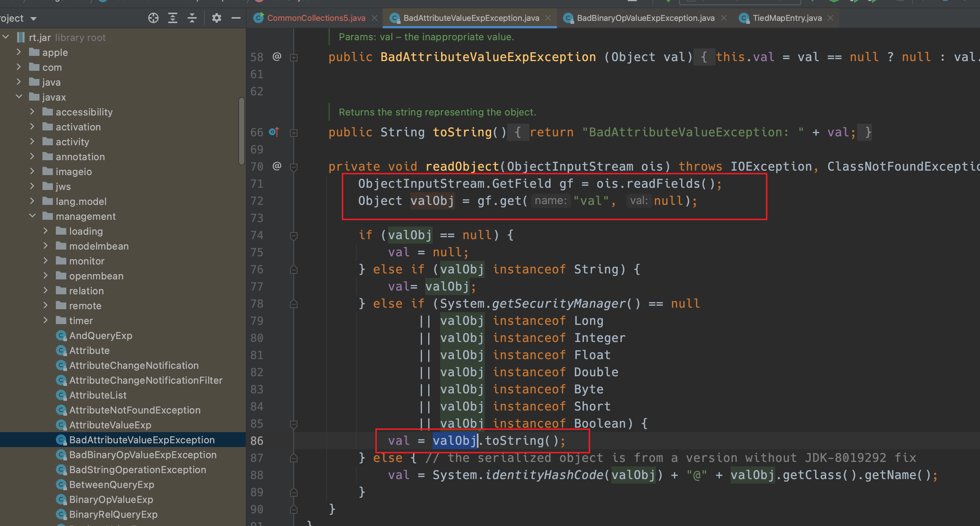980x526 pixels.
Task: Unfold the toString method at line 66
Action: [294, 133]
